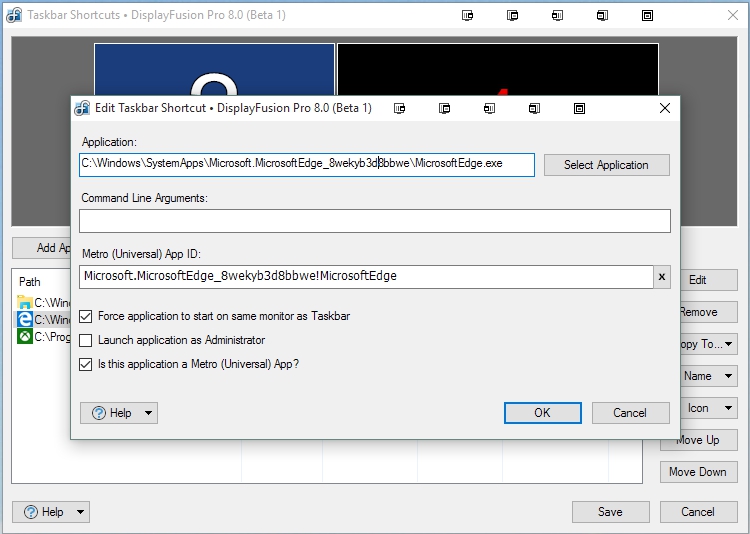This screenshot has height=534, width=750.
Task: Select the Microsoft Edge icon in the Path list
Action: 24,320
